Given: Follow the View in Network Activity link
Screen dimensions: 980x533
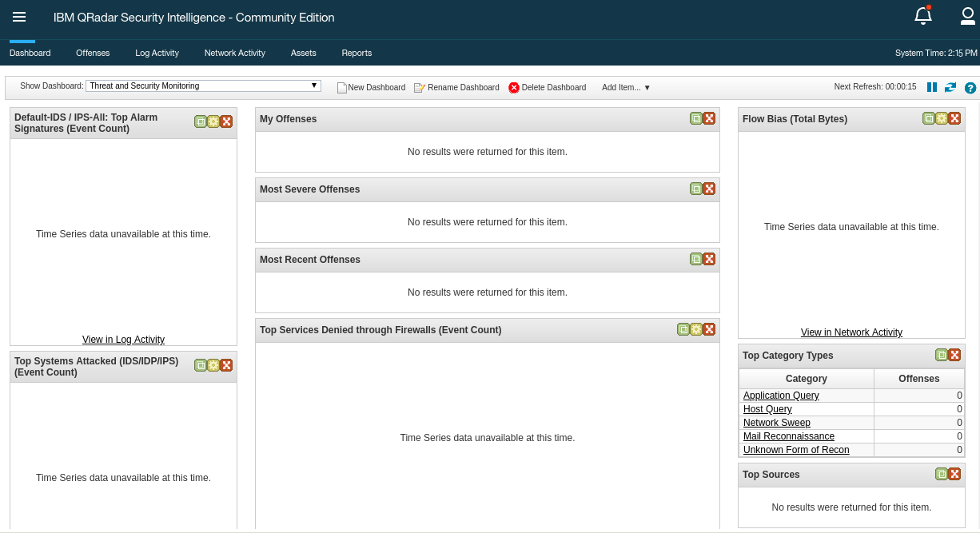Looking at the screenshot, I should 852,332.
